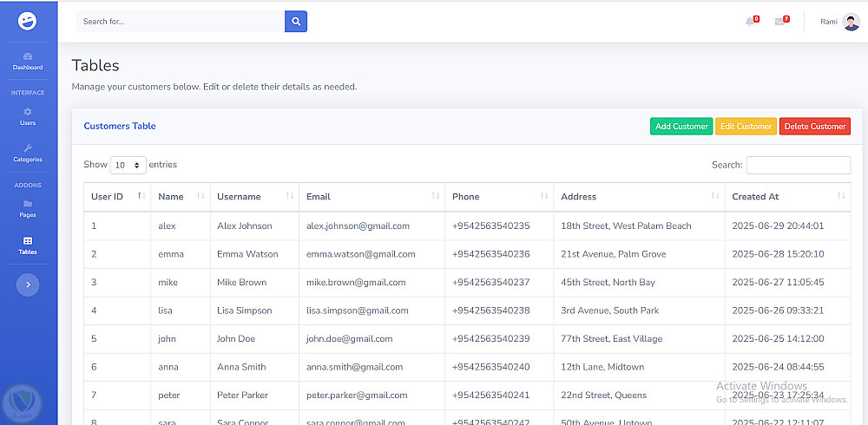The image size is (868, 425).
Task: Open the Rami user profile avatar
Action: point(851,22)
